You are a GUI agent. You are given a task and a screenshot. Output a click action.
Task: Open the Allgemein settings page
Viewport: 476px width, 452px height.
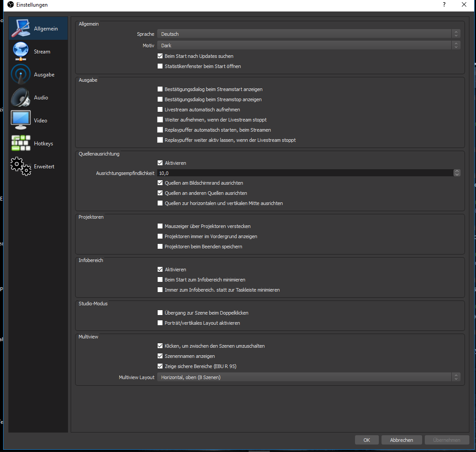click(x=38, y=28)
